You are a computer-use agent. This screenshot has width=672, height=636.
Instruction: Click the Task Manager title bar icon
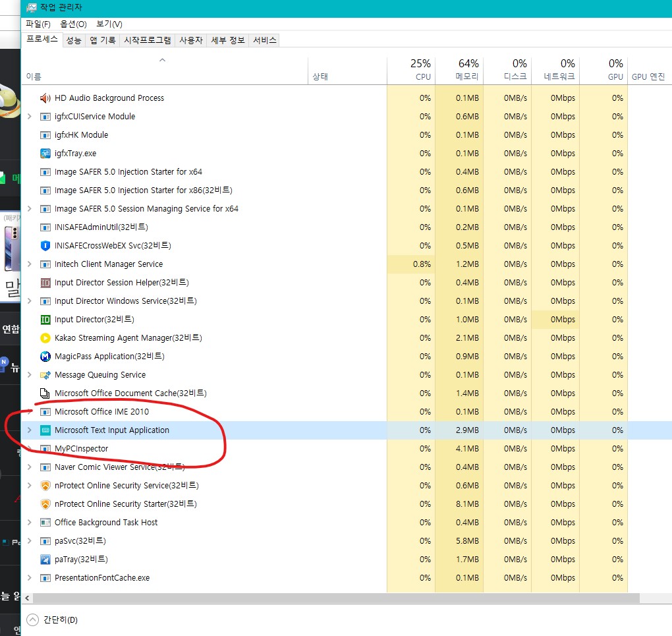click(x=31, y=7)
